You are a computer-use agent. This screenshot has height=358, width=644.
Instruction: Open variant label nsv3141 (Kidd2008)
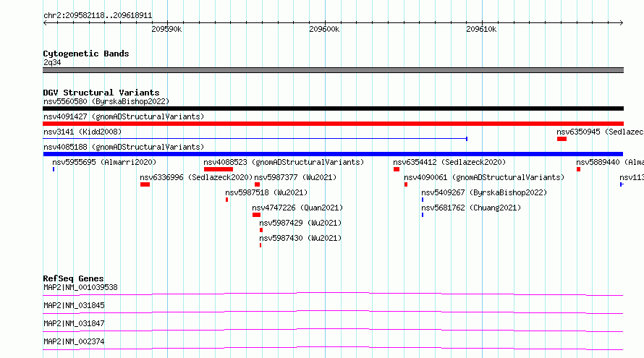pyautogui.click(x=82, y=132)
